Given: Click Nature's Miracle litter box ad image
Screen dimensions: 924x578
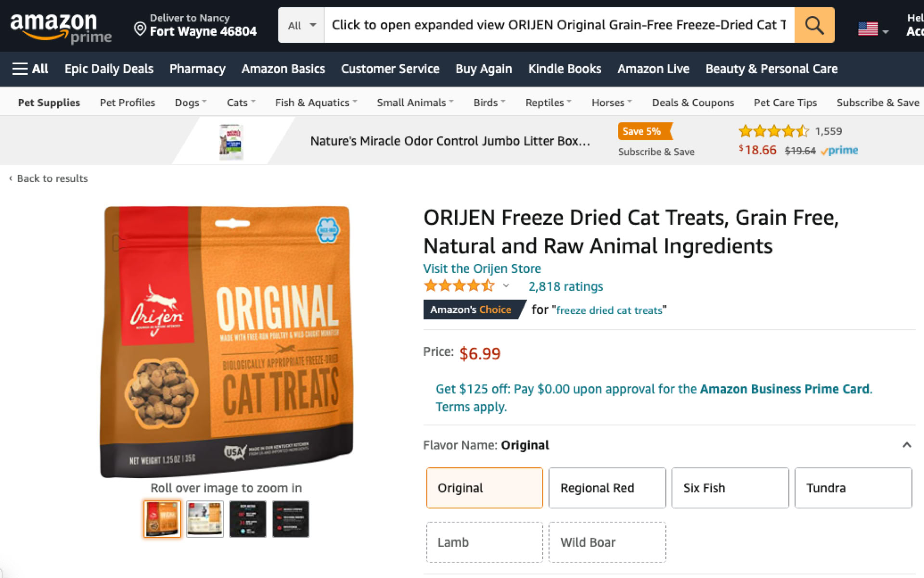Looking at the screenshot, I should pyautogui.click(x=231, y=142).
